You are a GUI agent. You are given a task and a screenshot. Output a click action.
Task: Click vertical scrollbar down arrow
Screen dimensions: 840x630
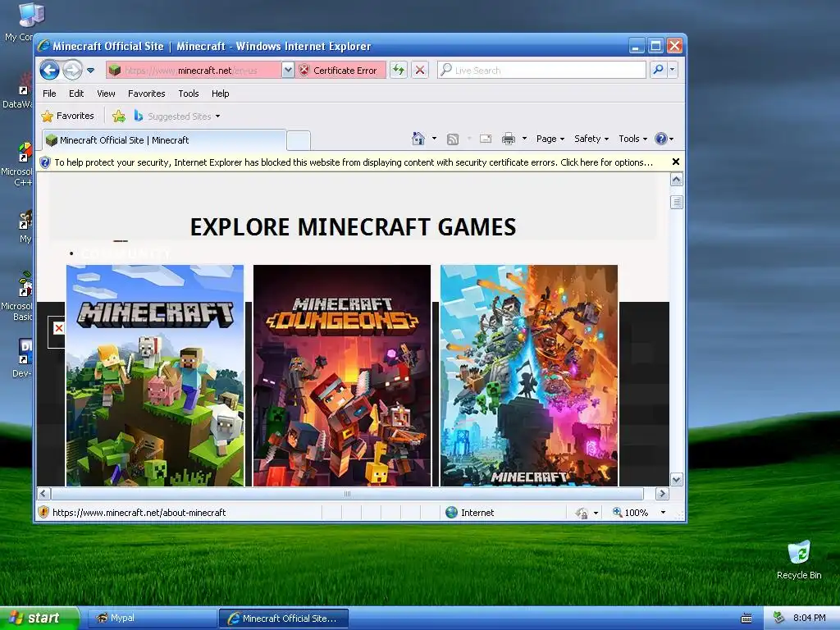click(x=677, y=479)
